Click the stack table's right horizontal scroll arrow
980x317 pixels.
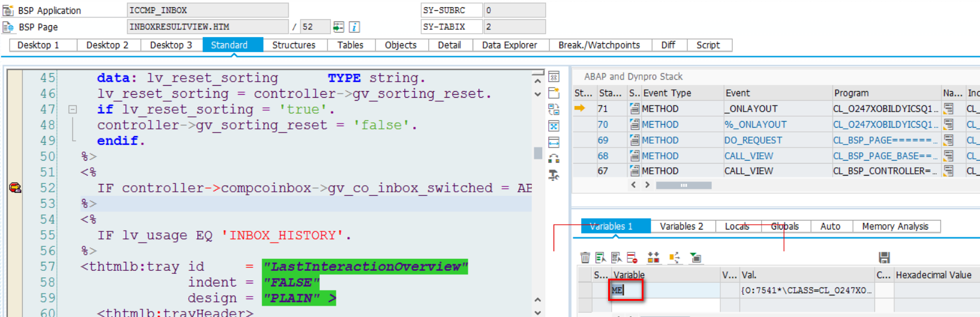point(647,185)
